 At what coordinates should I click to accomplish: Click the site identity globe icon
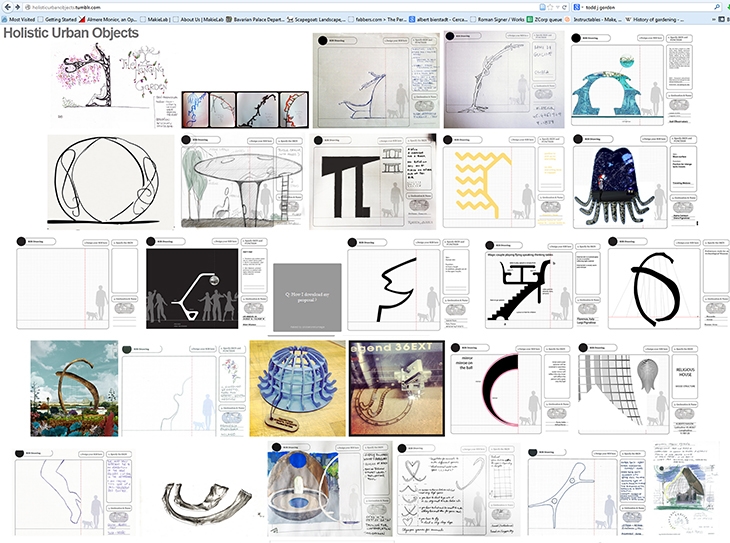[28, 7]
